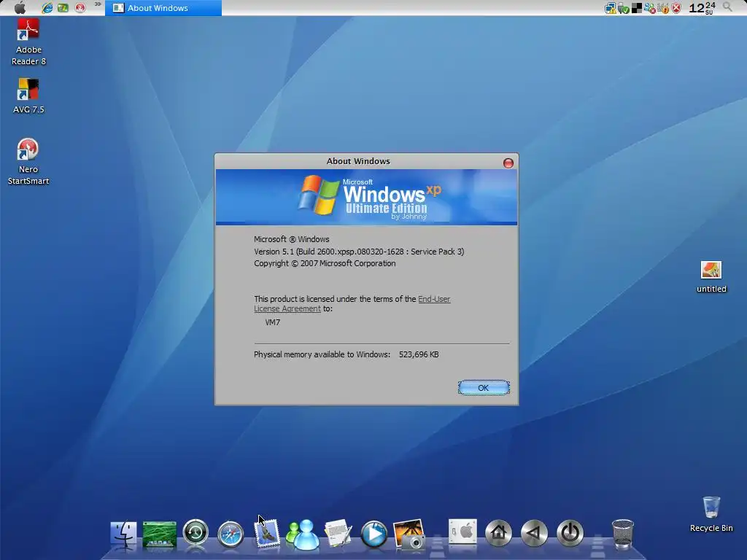Image resolution: width=747 pixels, height=560 pixels.
Task: Select the About Windows taskbar button
Action: 163,7
